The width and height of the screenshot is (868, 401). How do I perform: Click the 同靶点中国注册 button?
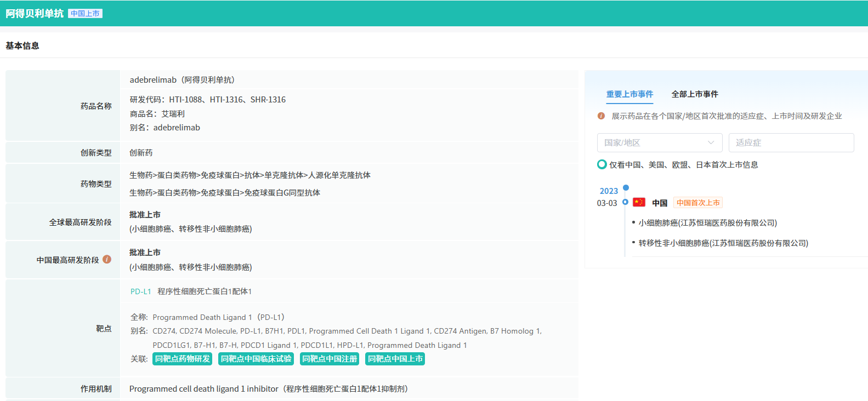(x=330, y=359)
